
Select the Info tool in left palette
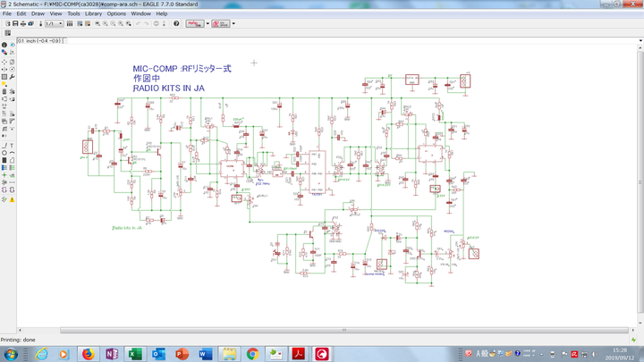4,45
